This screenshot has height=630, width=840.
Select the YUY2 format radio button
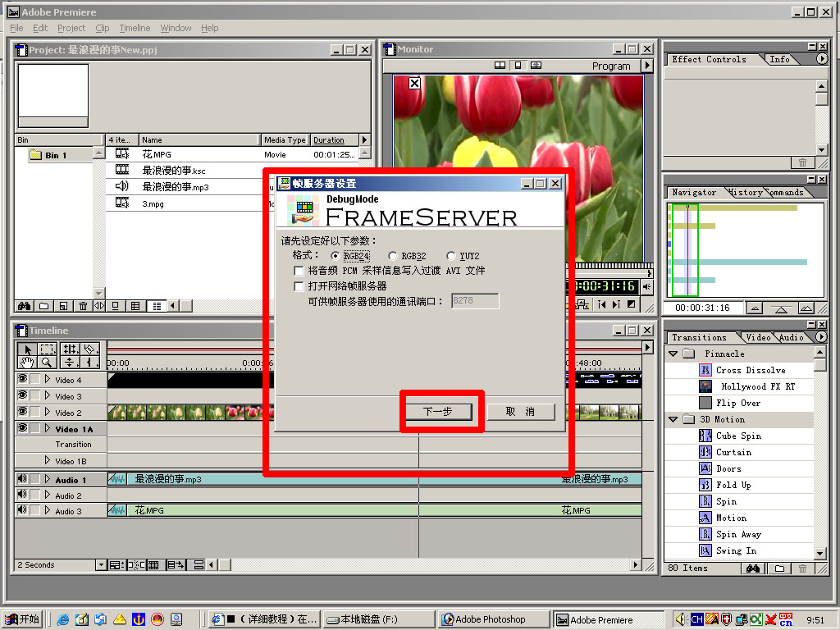tap(450, 256)
